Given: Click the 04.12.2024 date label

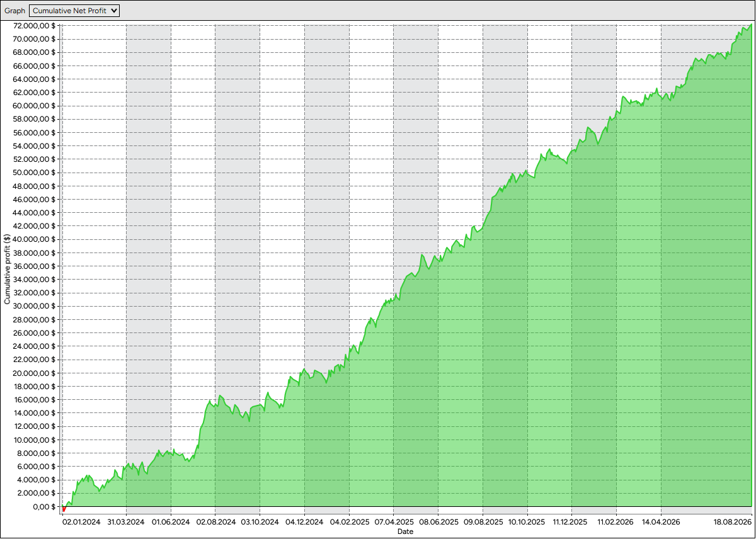Looking at the screenshot, I should point(304,522).
